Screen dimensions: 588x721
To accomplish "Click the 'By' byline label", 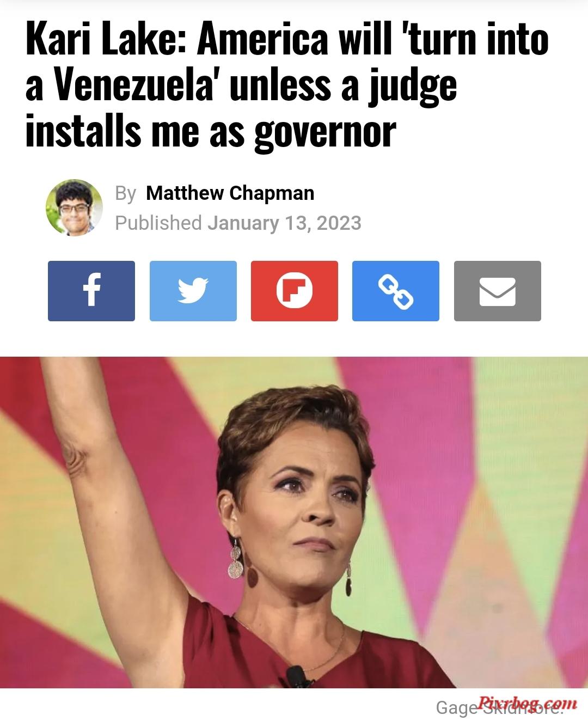I will coord(126,193).
